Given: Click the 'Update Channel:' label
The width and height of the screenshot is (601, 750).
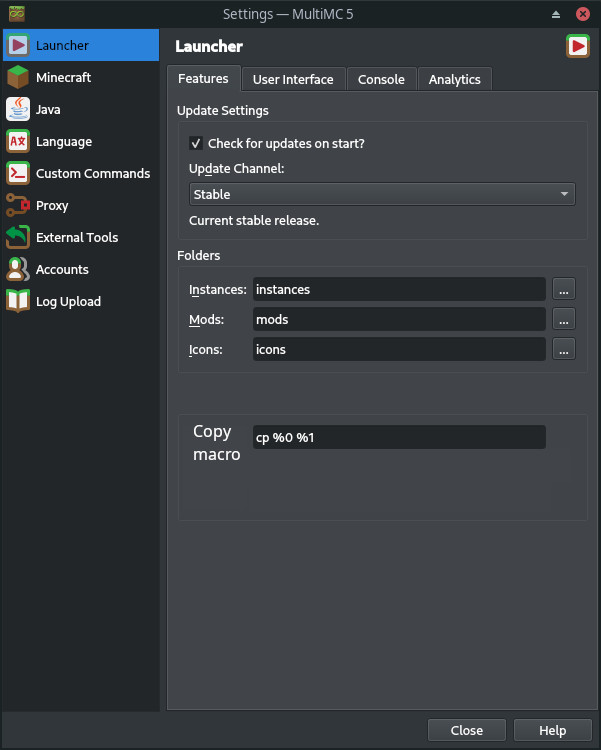Looking at the screenshot, I should pos(236,169).
